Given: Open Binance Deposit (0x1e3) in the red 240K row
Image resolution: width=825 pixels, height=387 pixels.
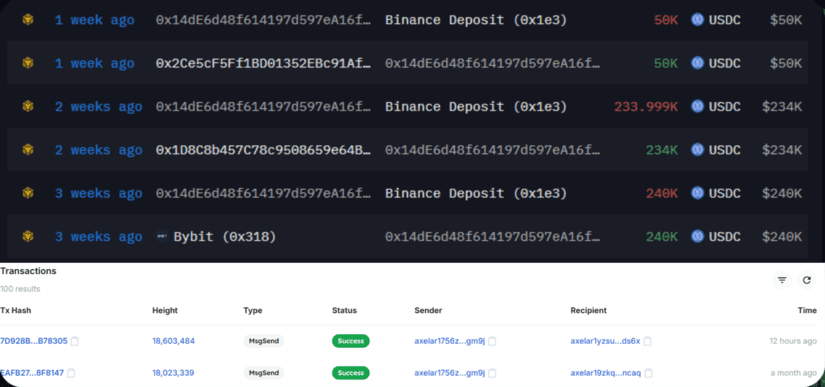Looking at the screenshot, I should pyautogui.click(x=476, y=193).
